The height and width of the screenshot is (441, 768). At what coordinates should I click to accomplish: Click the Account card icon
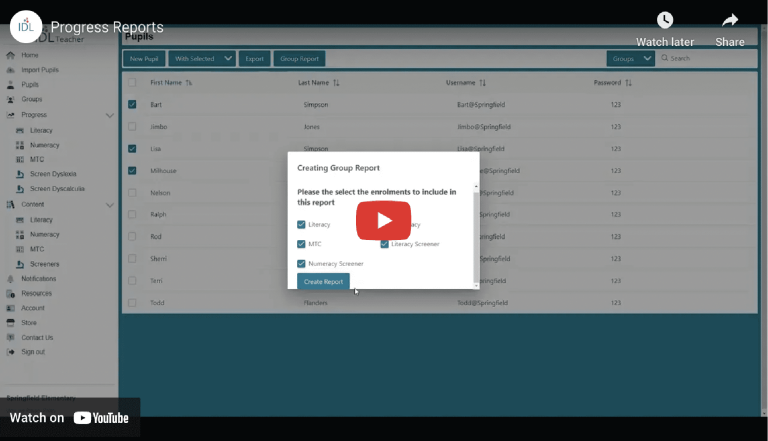pyautogui.click(x=10, y=308)
